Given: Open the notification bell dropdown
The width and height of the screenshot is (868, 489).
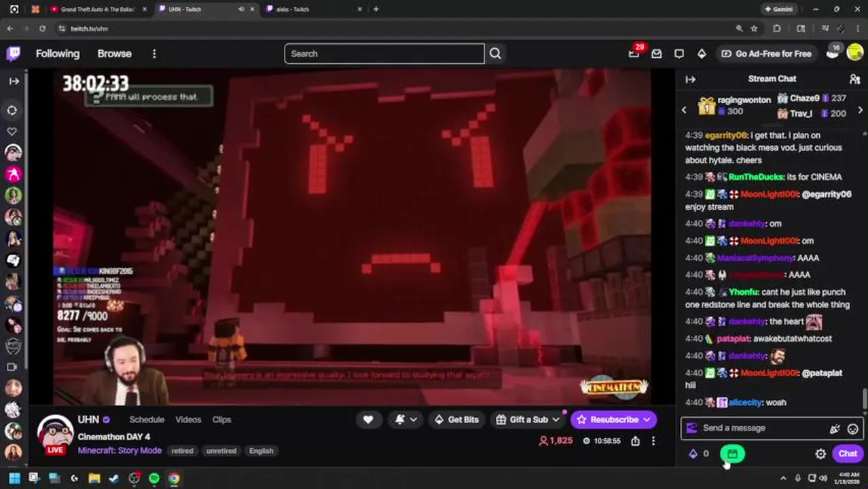Looking at the screenshot, I should pyautogui.click(x=405, y=420).
